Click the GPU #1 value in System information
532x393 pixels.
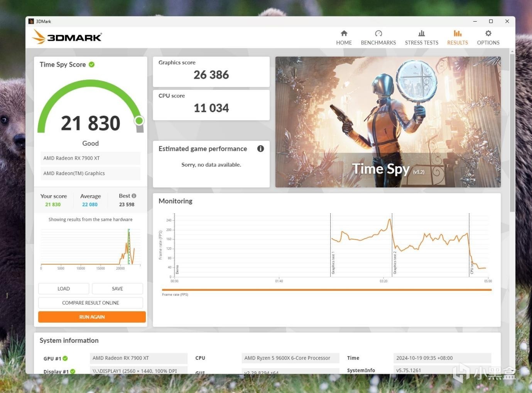pyautogui.click(x=139, y=358)
